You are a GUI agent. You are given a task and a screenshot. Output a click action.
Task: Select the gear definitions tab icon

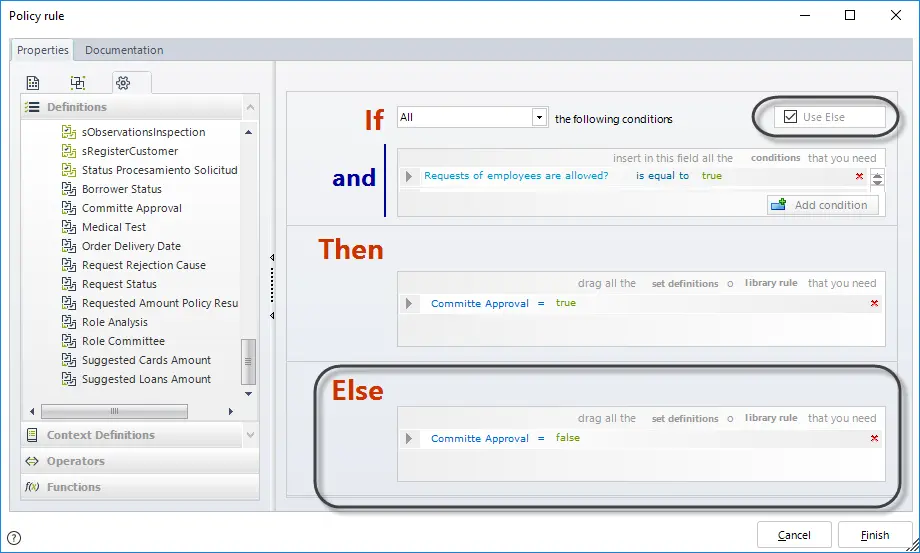[x=123, y=83]
